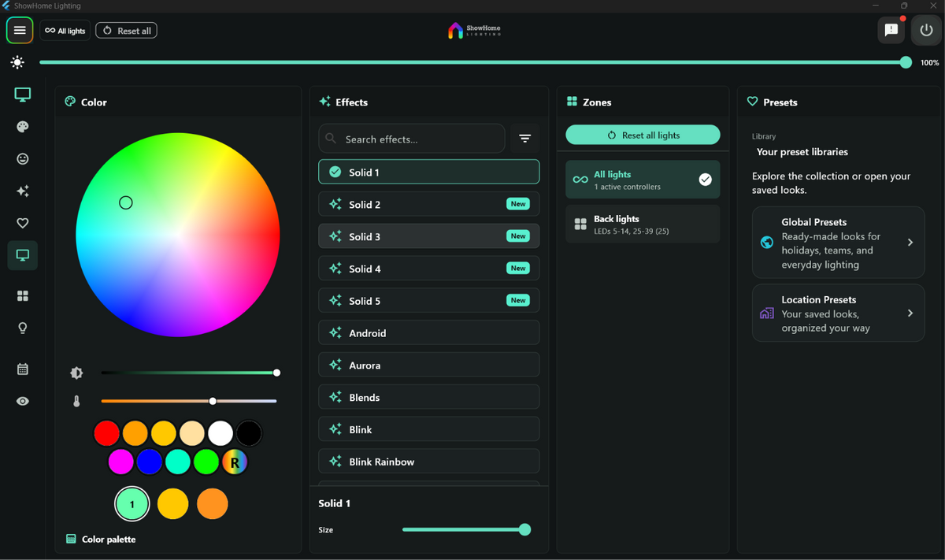
Task: Toggle the power button
Action: tap(926, 31)
